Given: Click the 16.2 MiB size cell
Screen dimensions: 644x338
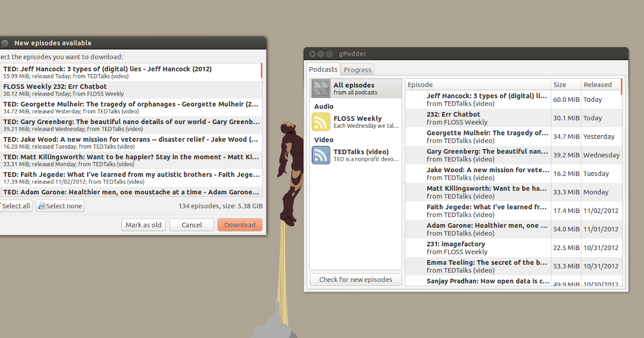Looking at the screenshot, I should point(566,174).
